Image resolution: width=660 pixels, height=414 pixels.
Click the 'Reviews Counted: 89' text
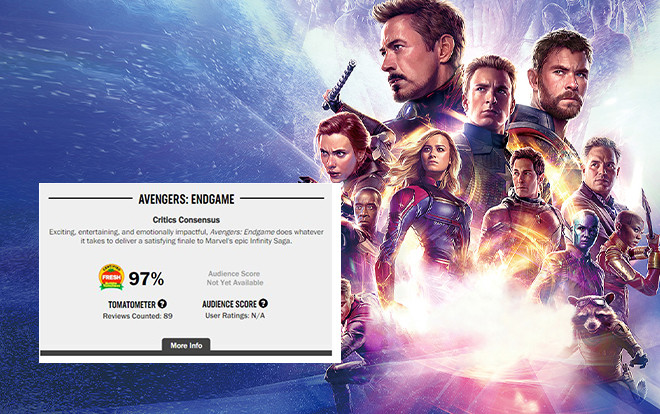(138, 316)
